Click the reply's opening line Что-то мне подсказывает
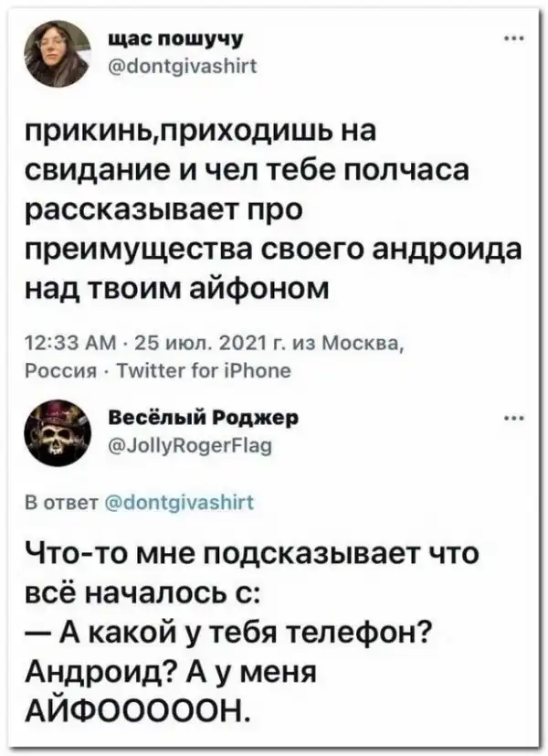 (252, 555)
